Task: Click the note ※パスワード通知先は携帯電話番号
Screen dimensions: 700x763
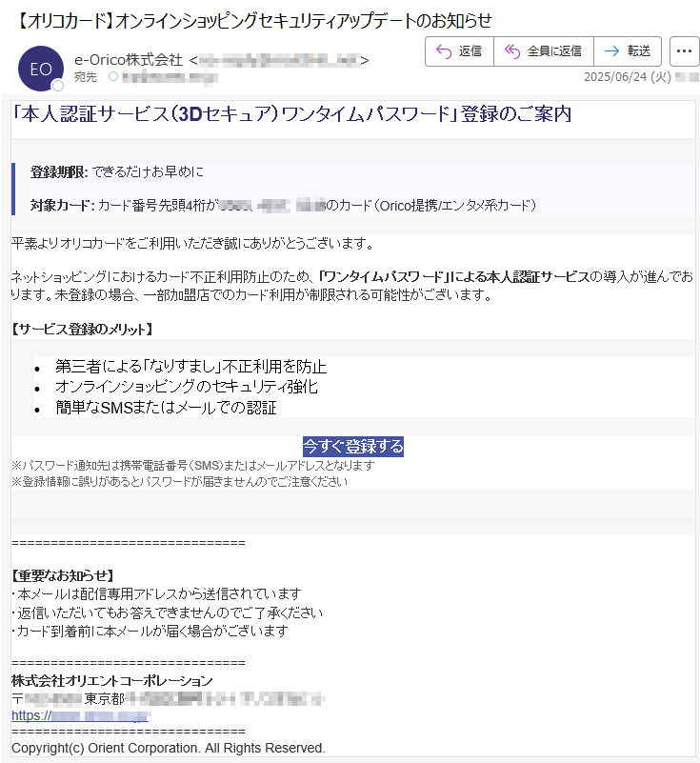Action: coord(193,466)
